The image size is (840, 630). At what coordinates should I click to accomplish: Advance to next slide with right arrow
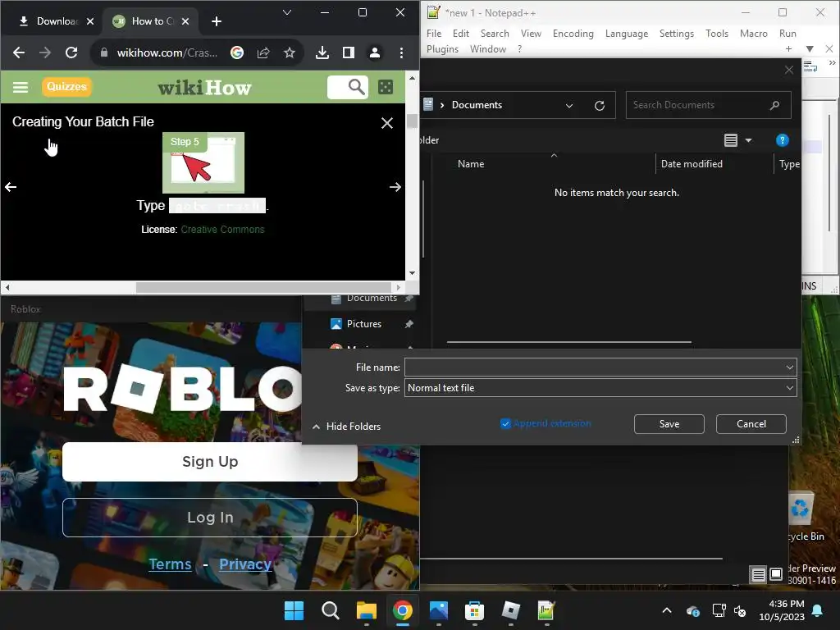coord(395,187)
